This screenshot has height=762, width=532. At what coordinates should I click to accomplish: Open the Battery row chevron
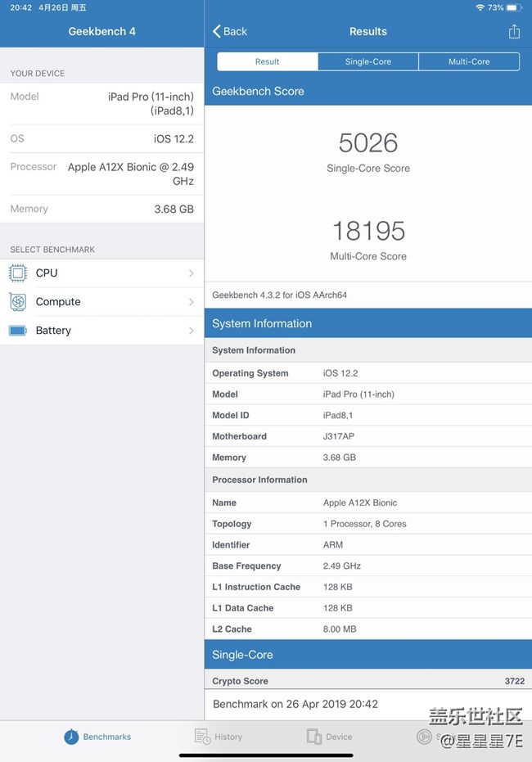point(192,331)
